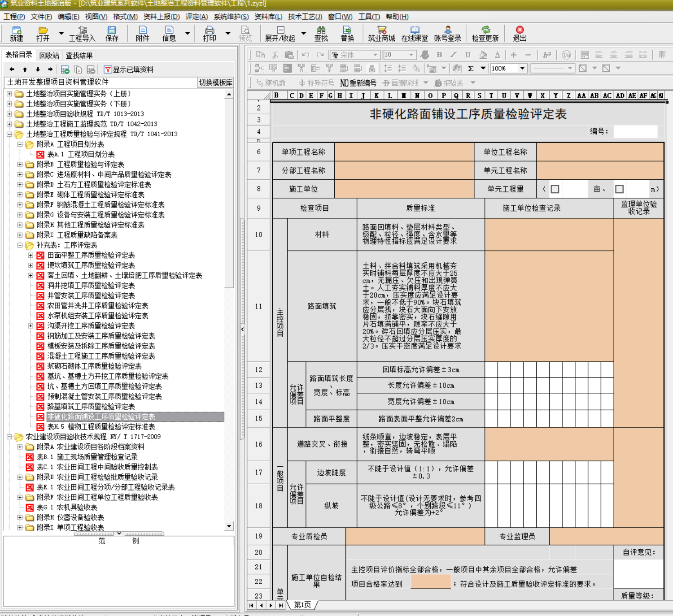Open the 在线课堂 online class icon

pos(415,30)
